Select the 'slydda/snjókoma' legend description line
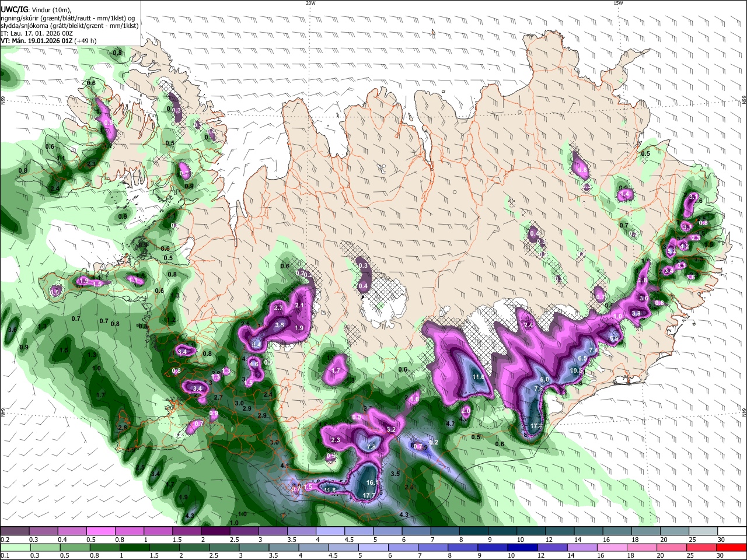 tap(69, 26)
